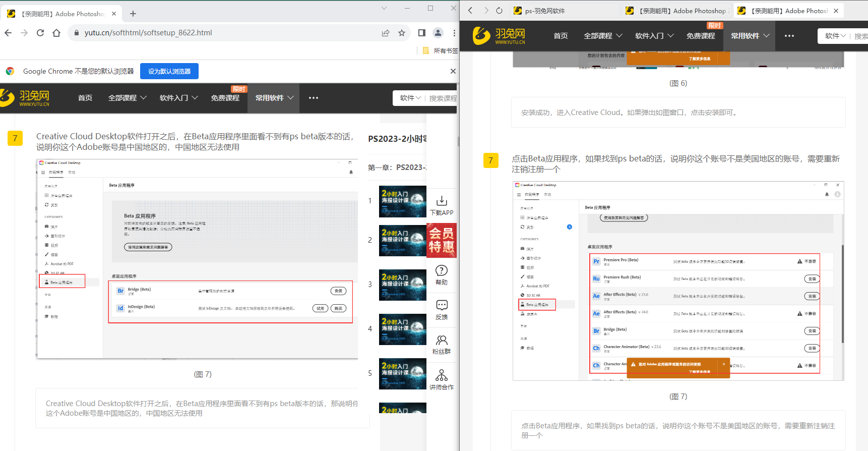Screen dimensions: 868x451
Task: Open 免费课程 in right window
Action: click(x=701, y=36)
